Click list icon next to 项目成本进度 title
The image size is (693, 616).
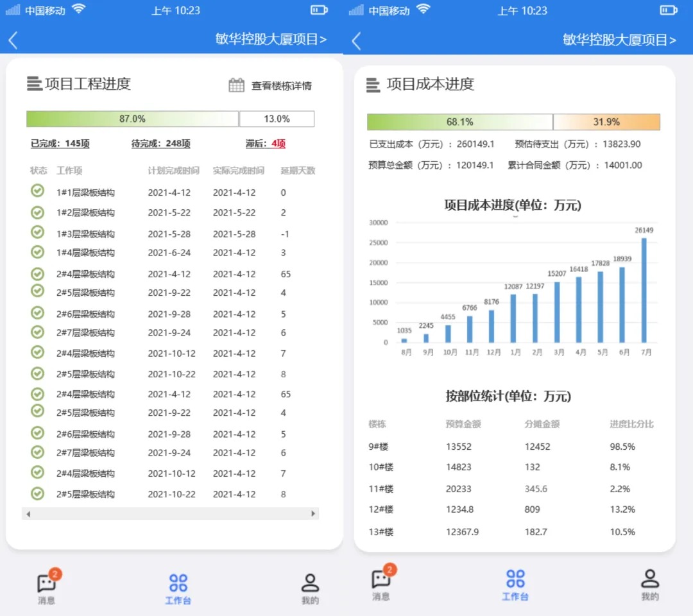coord(373,85)
